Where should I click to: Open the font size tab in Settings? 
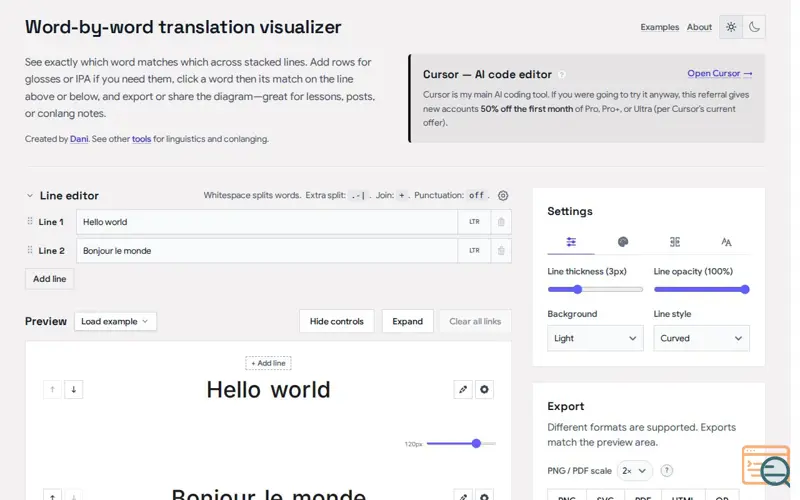726,242
